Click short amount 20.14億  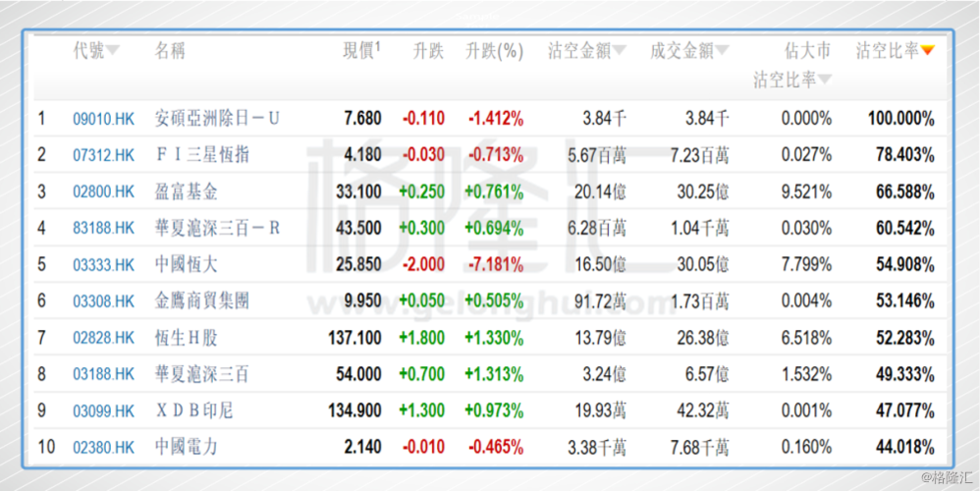click(601, 191)
